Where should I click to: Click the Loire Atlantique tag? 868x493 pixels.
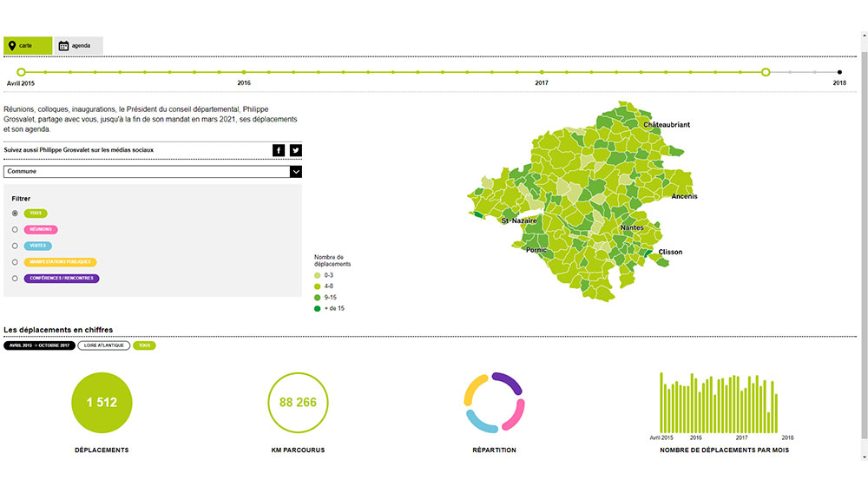click(103, 345)
